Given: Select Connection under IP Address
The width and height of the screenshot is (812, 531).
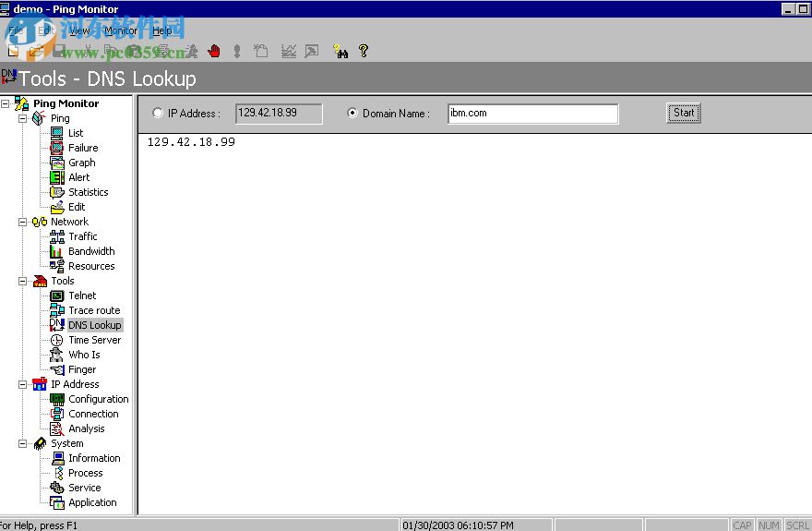Looking at the screenshot, I should click(93, 414).
